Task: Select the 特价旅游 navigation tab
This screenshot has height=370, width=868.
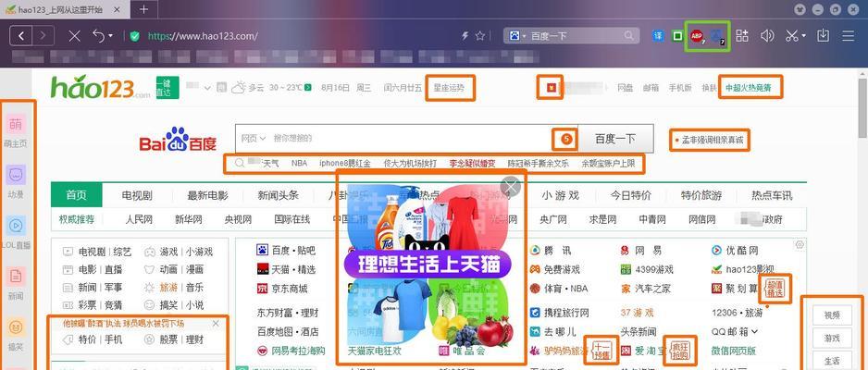Action: click(x=701, y=195)
